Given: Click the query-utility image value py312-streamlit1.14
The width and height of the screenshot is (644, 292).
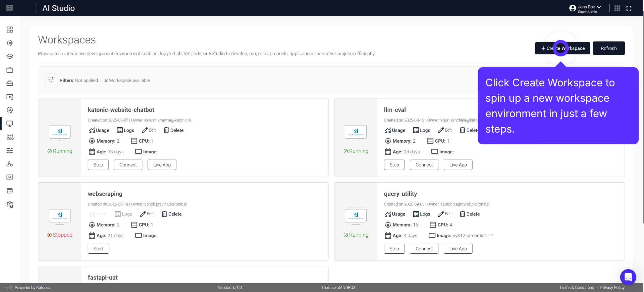Looking at the screenshot, I should (473, 236).
